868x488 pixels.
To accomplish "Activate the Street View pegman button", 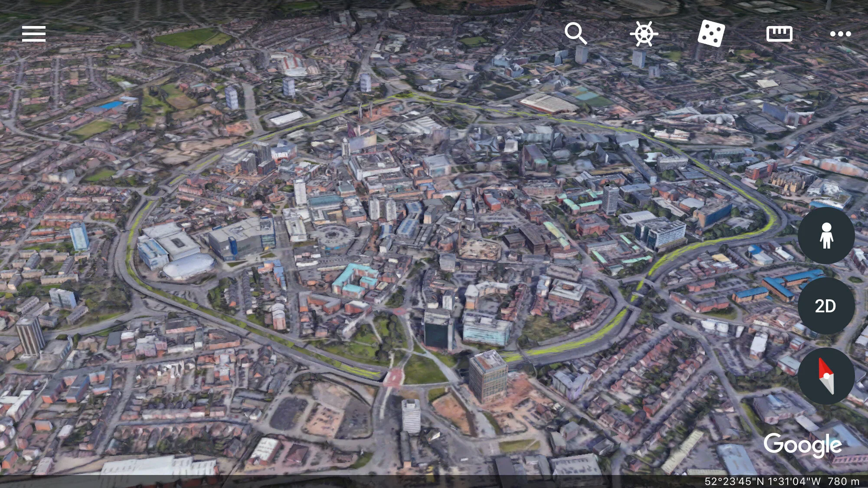I will pyautogui.click(x=826, y=236).
